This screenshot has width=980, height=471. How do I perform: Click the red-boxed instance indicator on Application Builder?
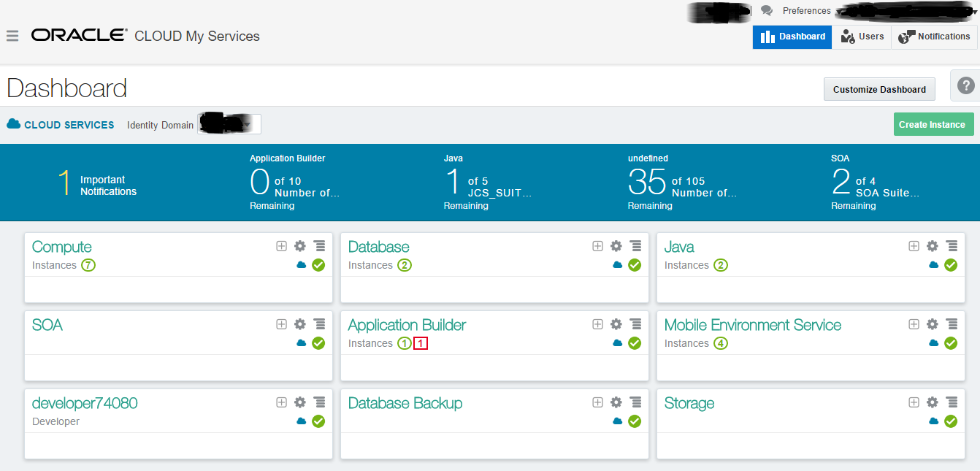tap(421, 342)
